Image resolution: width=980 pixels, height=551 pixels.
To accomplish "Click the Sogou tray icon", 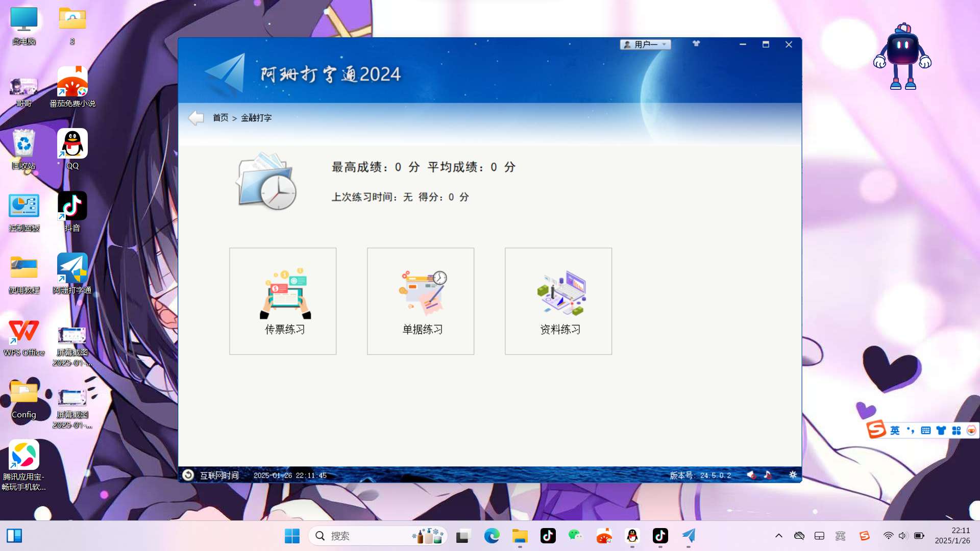I will click(864, 536).
